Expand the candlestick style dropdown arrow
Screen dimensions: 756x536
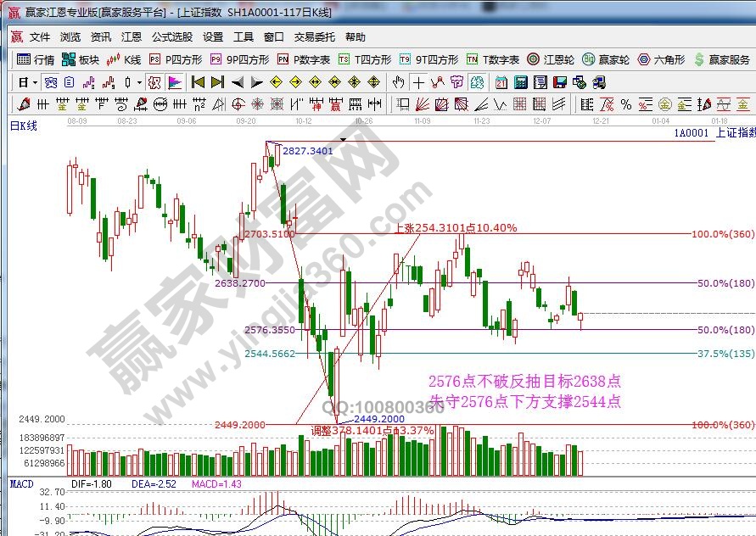pyautogui.click(x=139, y=82)
